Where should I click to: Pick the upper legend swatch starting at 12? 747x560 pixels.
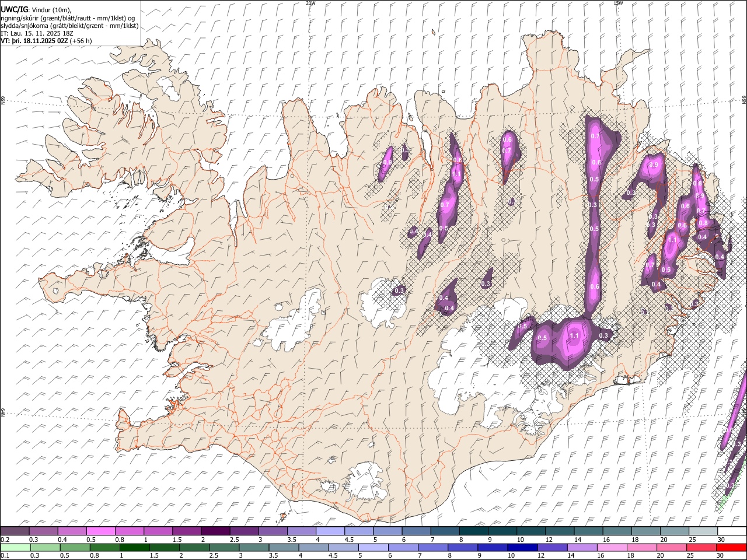[560, 531]
